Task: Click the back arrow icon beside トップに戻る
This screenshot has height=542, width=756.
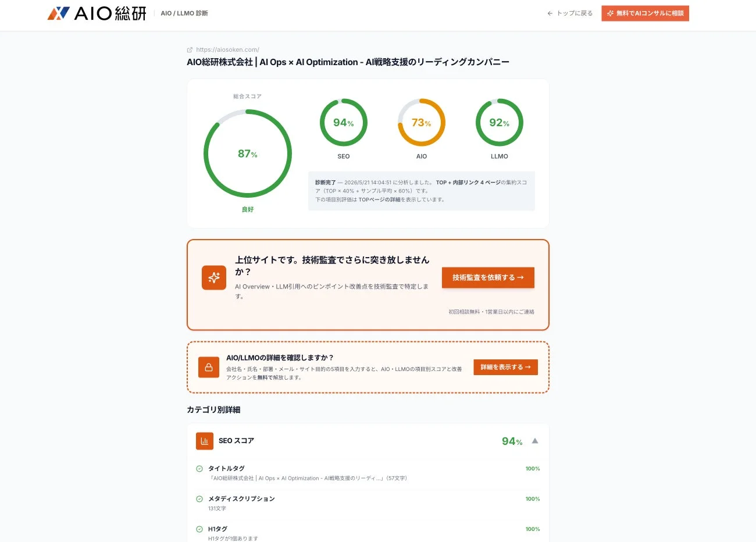Action: pyautogui.click(x=550, y=13)
